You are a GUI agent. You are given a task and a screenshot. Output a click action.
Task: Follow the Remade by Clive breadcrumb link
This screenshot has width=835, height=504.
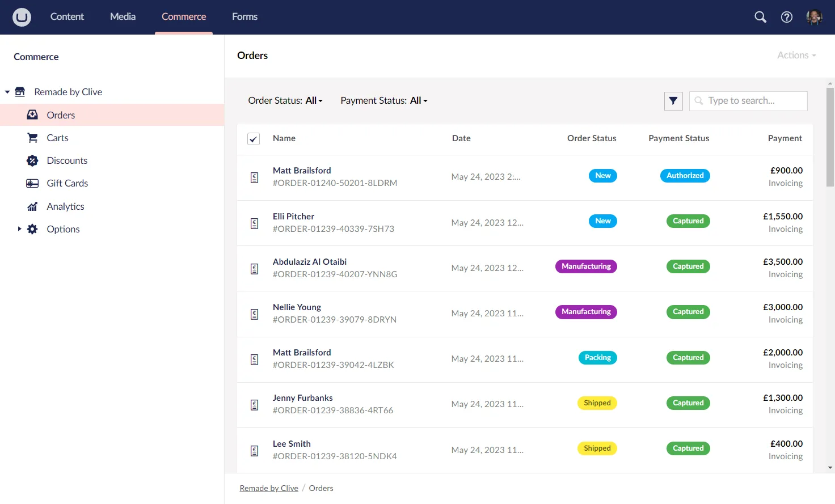(268, 488)
